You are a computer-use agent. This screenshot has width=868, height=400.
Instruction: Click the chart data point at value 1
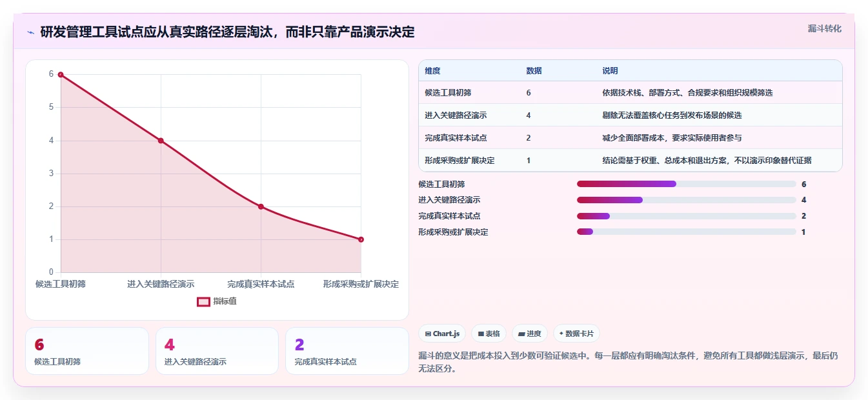point(361,239)
